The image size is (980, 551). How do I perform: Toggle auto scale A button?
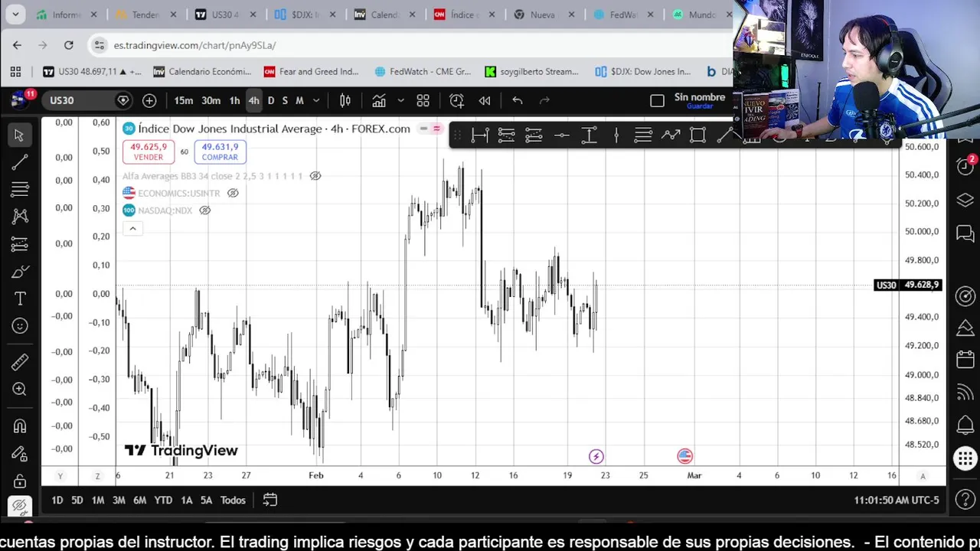923,475
